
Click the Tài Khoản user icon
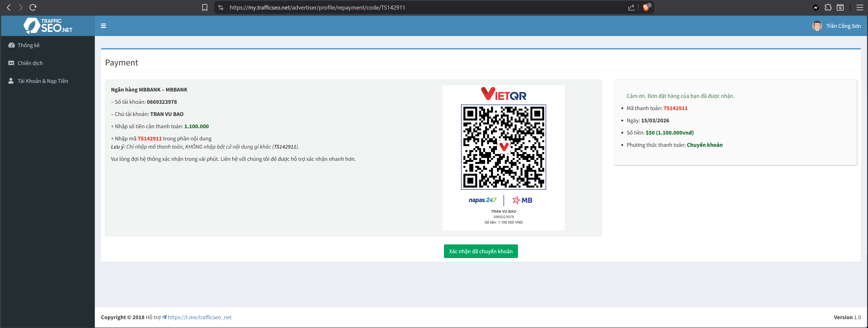[x=11, y=81]
